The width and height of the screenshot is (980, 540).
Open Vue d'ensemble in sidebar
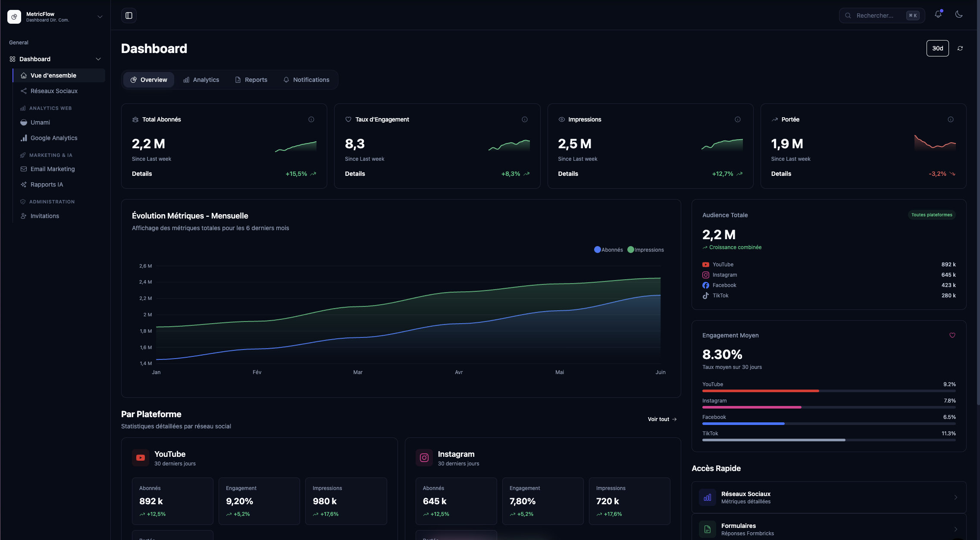pyautogui.click(x=59, y=75)
